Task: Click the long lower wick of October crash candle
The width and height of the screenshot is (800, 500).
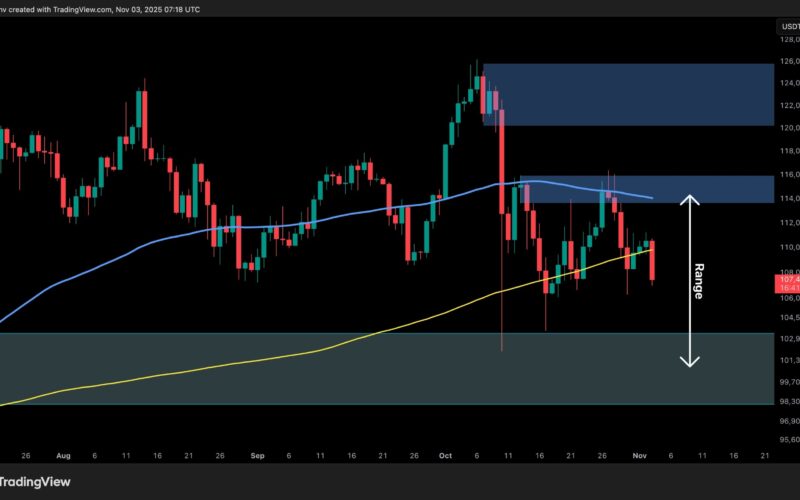Action: tap(501, 320)
